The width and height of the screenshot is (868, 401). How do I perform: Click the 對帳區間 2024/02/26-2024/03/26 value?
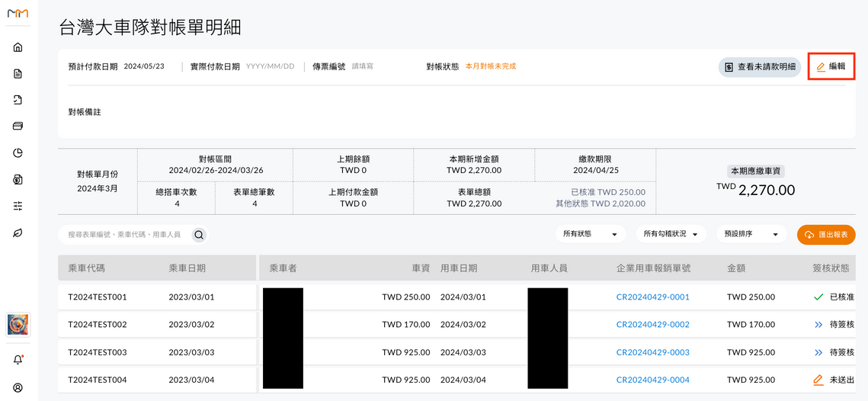pyautogui.click(x=216, y=170)
